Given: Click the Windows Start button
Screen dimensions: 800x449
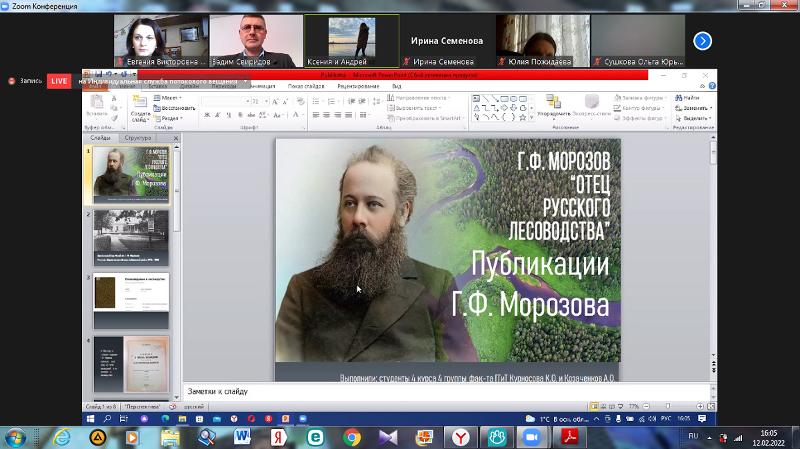Looking at the screenshot, I should click(x=16, y=437).
